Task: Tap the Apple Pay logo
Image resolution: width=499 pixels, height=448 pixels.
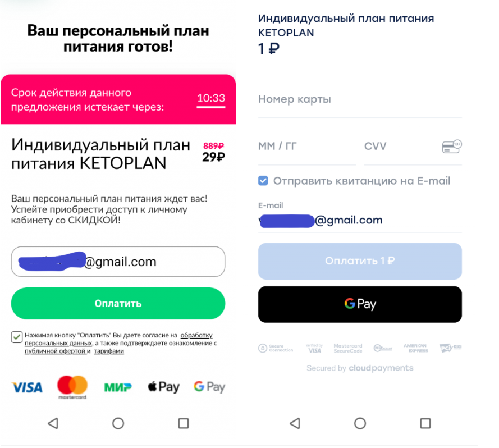Action: (163, 387)
